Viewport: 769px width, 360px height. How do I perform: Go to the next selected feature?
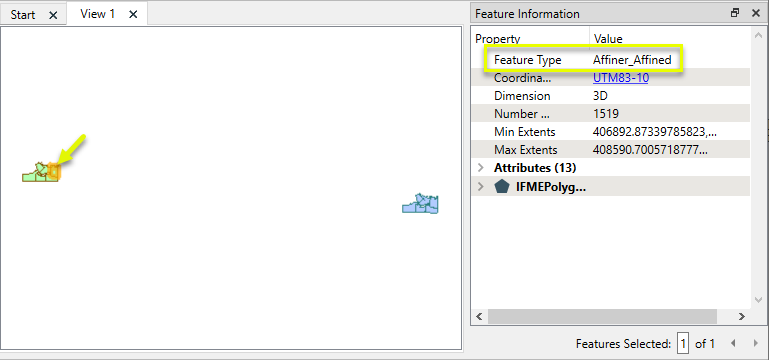coord(756,343)
